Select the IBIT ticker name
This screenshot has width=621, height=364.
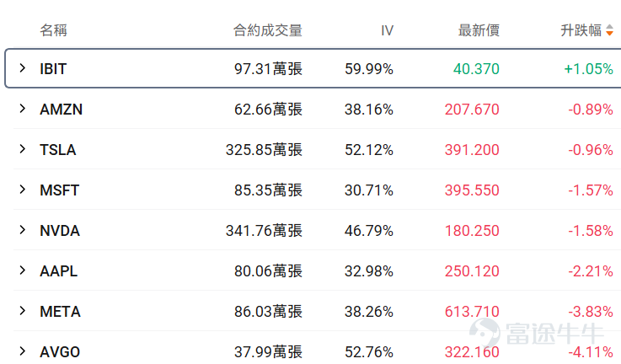click(53, 69)
